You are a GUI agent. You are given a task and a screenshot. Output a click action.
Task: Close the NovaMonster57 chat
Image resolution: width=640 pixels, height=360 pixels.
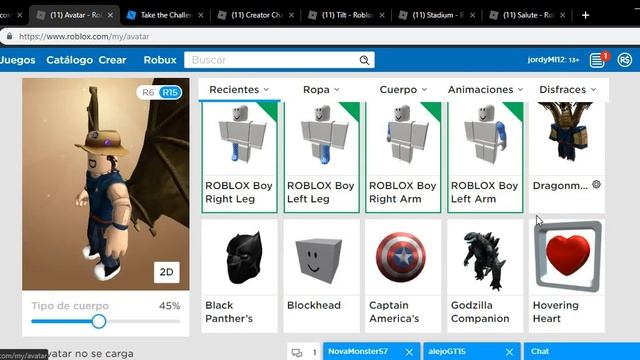[409, 352]
